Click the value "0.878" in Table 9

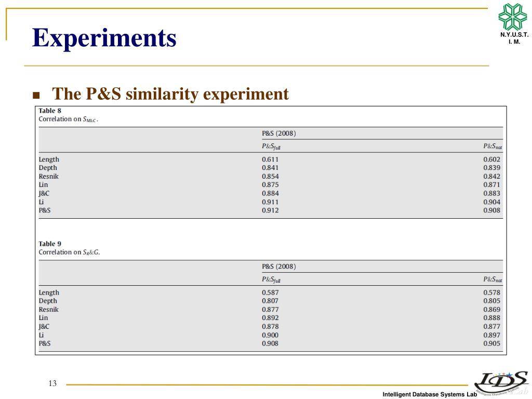pyautogui.click(x=270, y=326)
